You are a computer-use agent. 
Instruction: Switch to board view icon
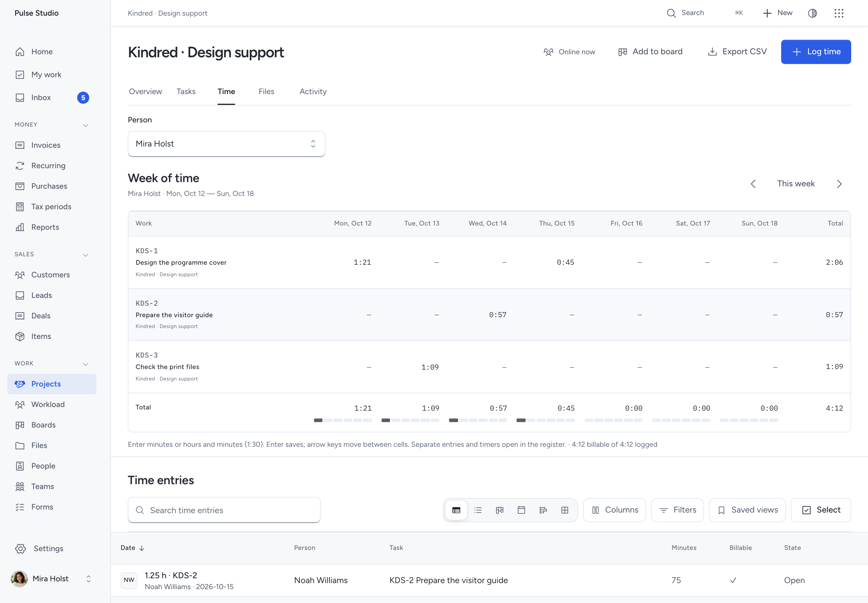coord(500,510)
